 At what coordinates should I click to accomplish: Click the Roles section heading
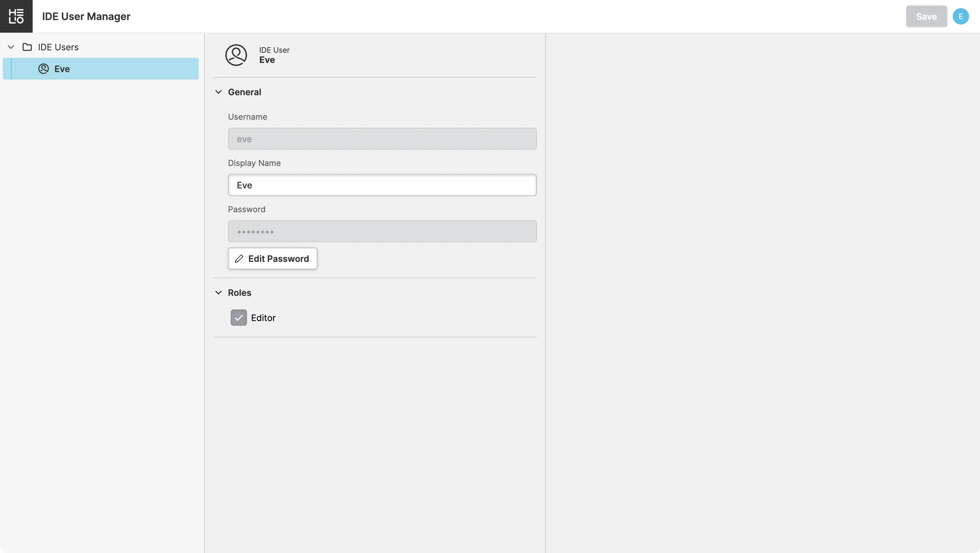coord(239,293)
